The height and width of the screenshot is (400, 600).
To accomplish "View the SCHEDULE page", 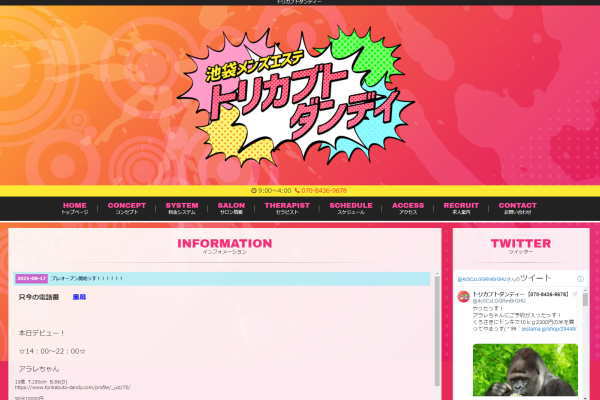I will 350,208.
